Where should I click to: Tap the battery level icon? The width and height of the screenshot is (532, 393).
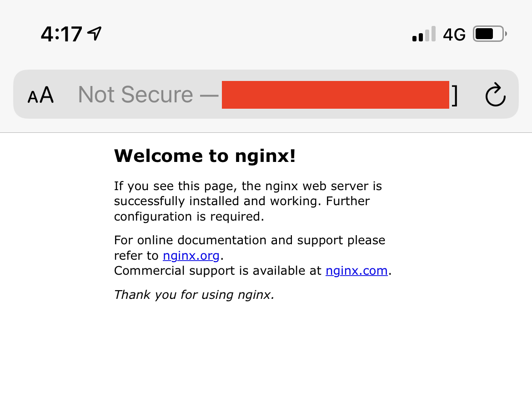pos(490,34)
